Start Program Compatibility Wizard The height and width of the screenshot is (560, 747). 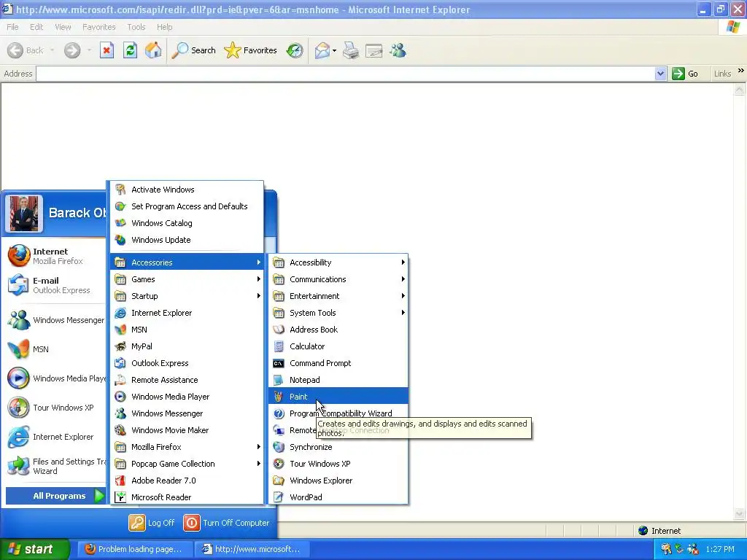point(338,413)
